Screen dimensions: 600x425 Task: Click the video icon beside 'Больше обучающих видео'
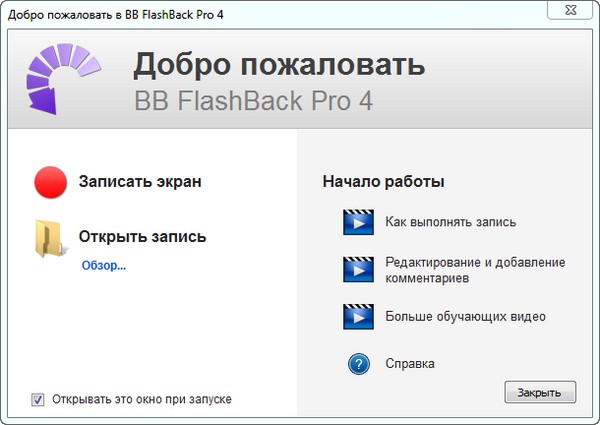(358, 317)
